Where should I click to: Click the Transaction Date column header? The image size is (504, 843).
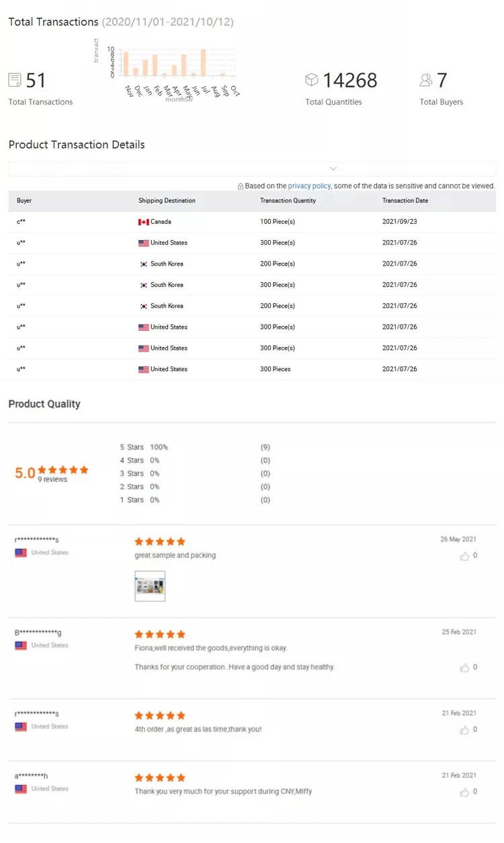(405, 200)
